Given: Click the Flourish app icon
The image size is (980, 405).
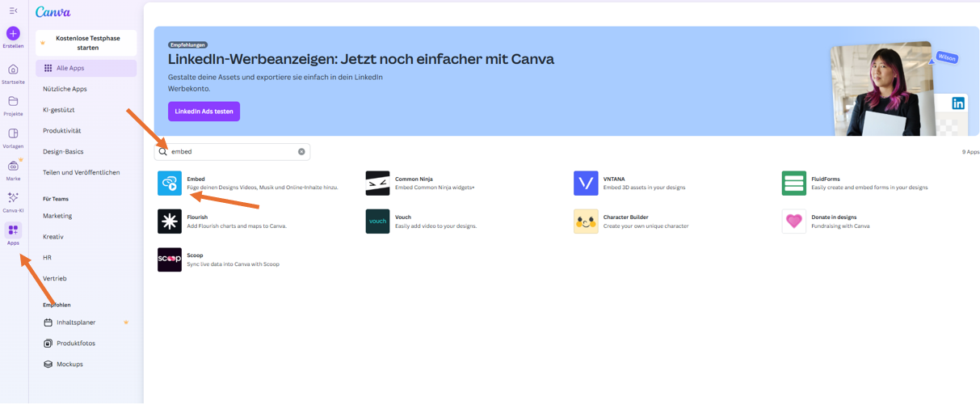Looking at the screenshot, I should click(x=170, y=221).
